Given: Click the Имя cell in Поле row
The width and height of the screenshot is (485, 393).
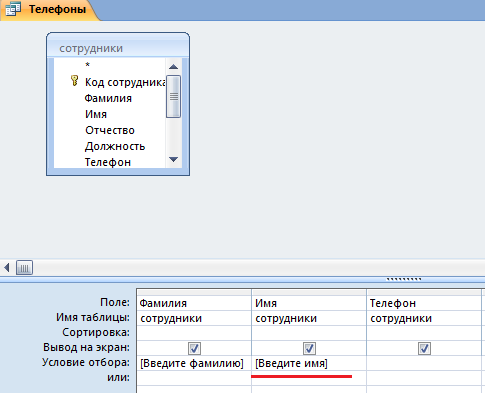Looking at the screenshot, I should pyautogui.click(x=309, y=303).
